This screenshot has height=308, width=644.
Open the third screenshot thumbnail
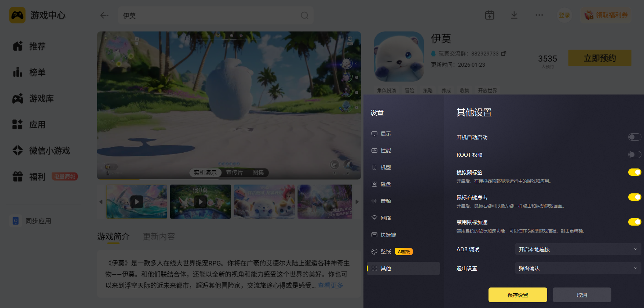264,201
